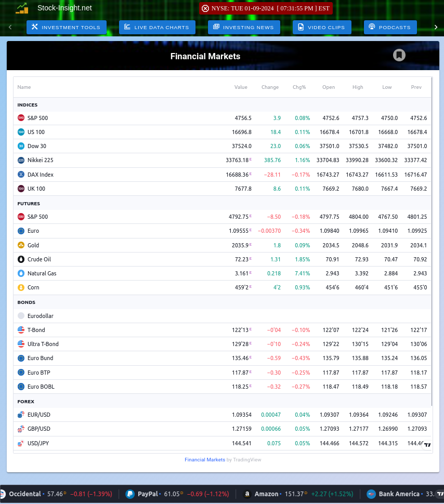444x504 pixels.
Task: Open the Podcasts section
Action: pyautogui.click(x=390, y=28)
